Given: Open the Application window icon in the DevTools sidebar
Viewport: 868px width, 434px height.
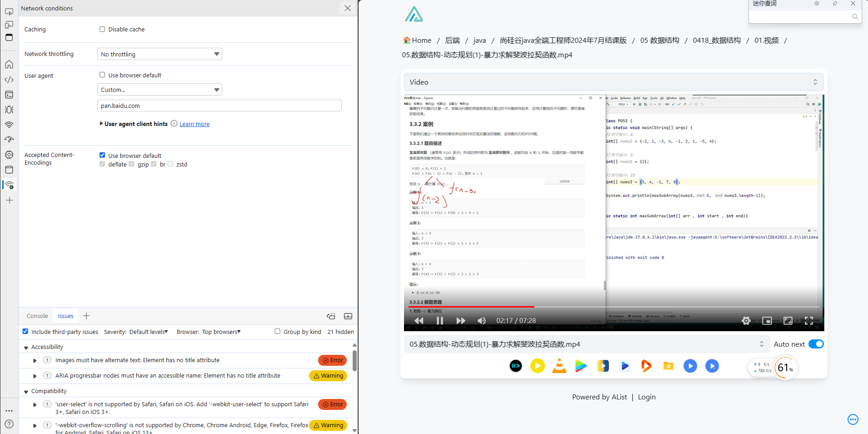Looking at the screenshot, I should click(x=9, y=170).
